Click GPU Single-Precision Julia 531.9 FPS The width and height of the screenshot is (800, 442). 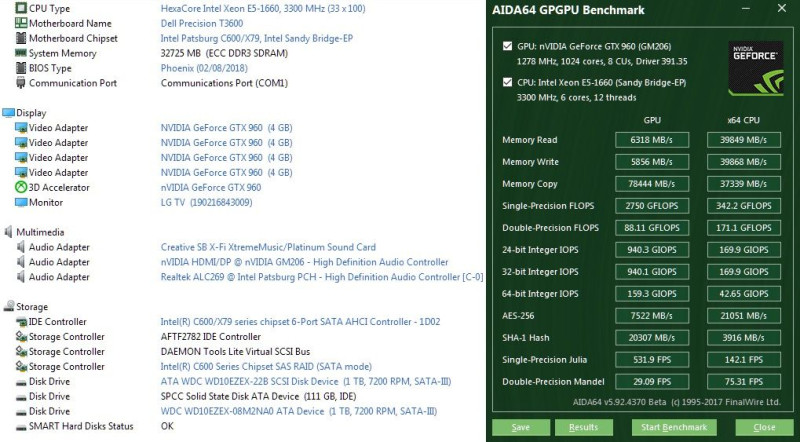tap(652, 359)
